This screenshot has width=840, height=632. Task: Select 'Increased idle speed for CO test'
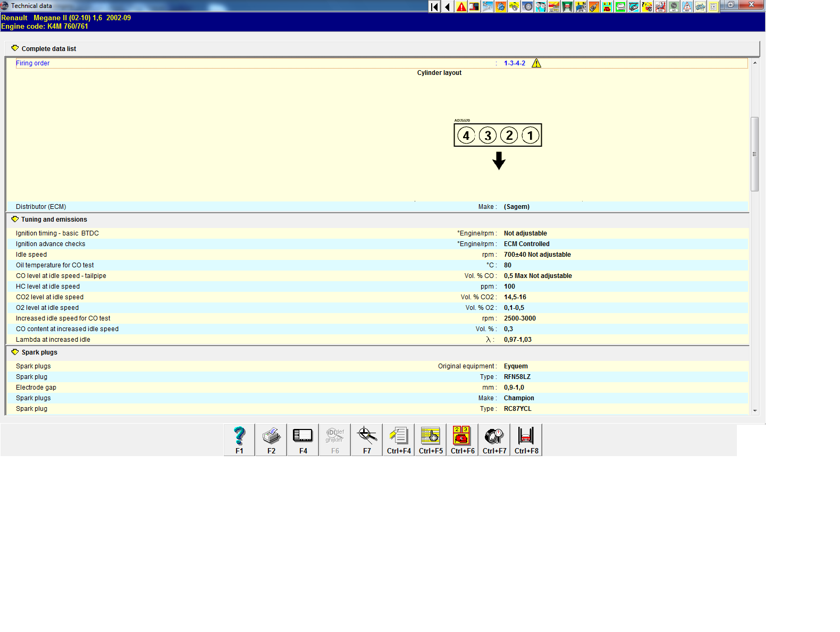click(x=377, y=318)
